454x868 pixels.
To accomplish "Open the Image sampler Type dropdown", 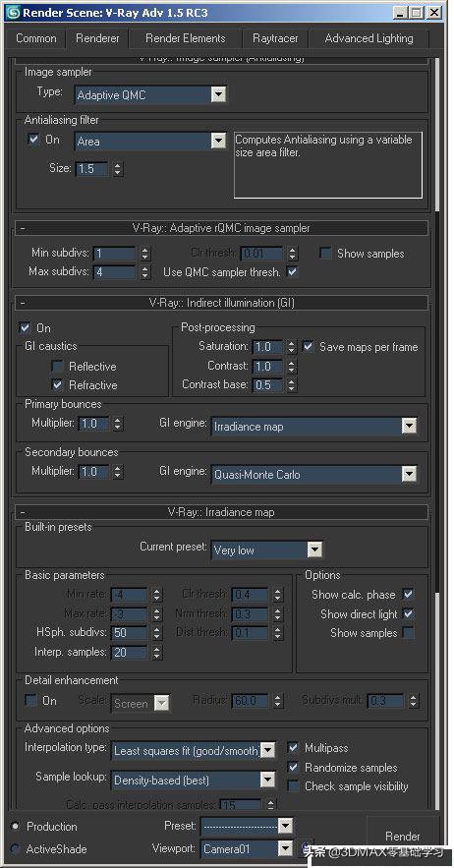I will [x=150, y=95].
